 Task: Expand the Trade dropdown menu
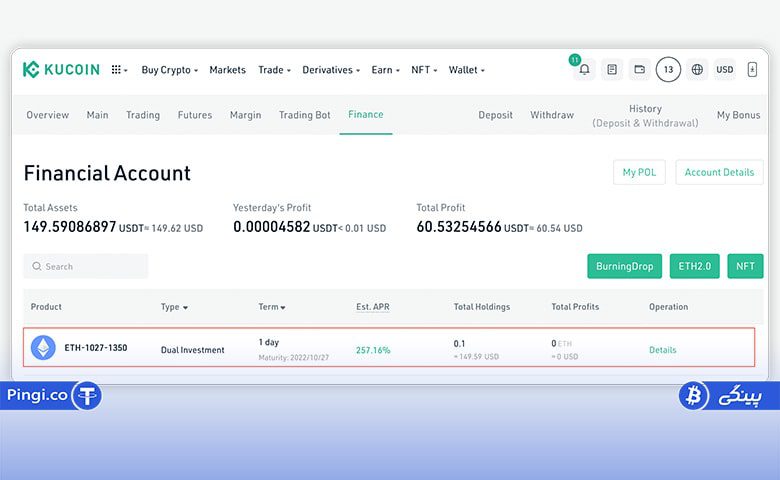coord(274,70)
